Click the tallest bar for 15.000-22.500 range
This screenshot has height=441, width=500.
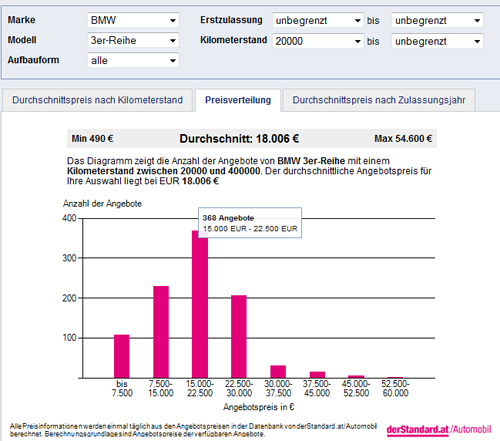(200, 304)
